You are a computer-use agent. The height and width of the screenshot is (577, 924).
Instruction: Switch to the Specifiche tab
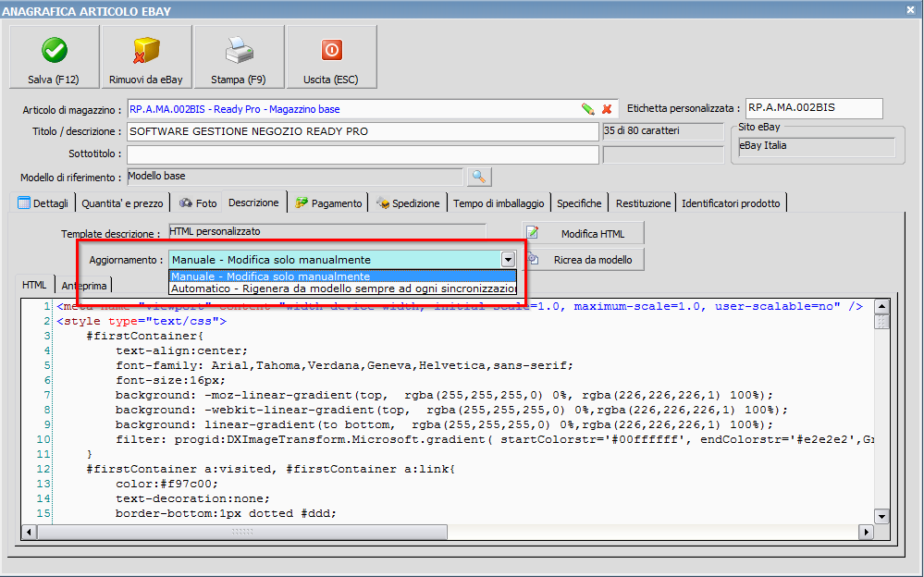pyautogui.click(x=579, y=203)
